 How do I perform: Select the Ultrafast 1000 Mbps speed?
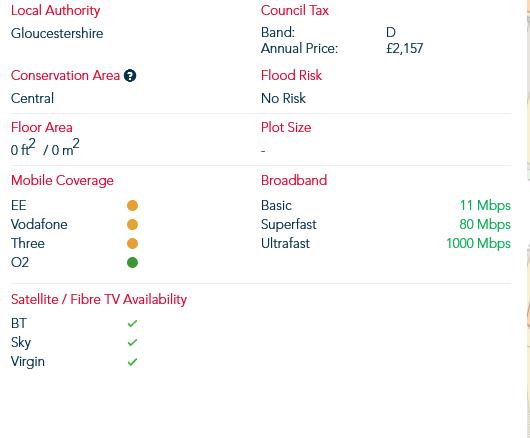coord(478,244)
